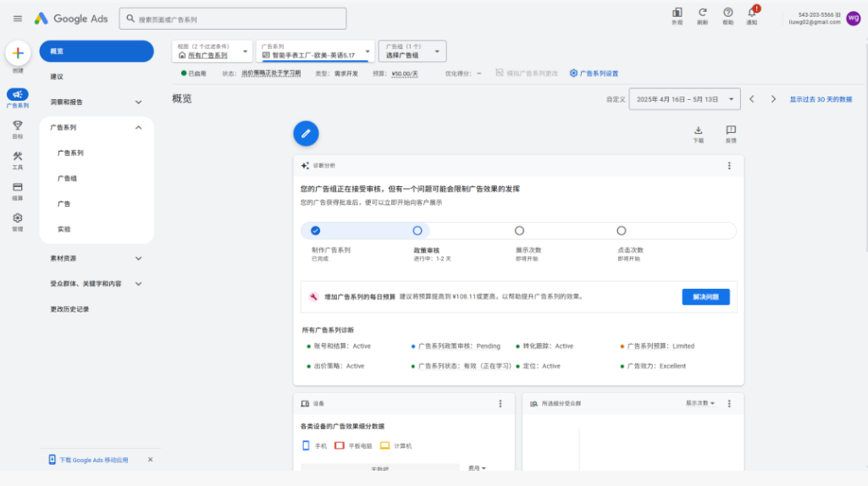Click the simulate campaign changes button
868x486 pixels.
coord(527,73)
